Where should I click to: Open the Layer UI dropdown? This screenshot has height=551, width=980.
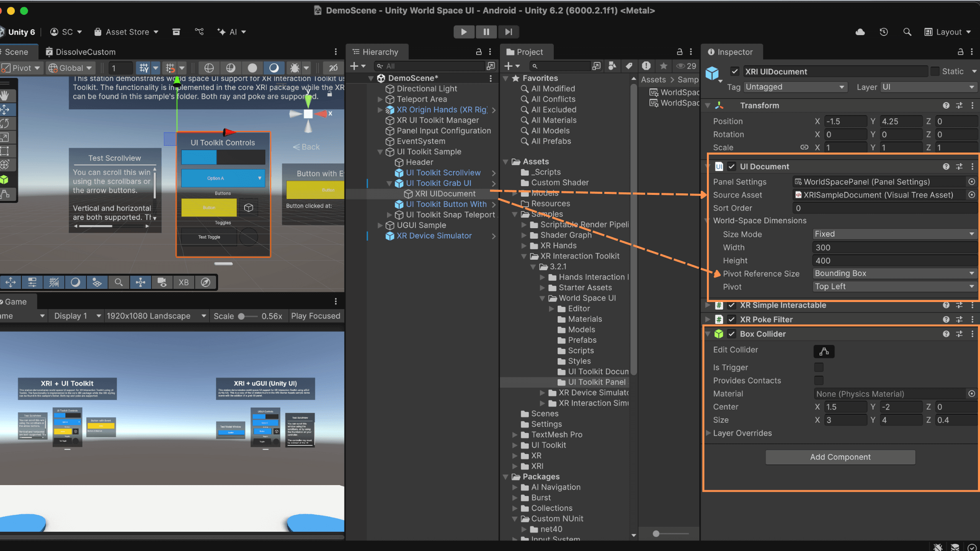point(928,87)
